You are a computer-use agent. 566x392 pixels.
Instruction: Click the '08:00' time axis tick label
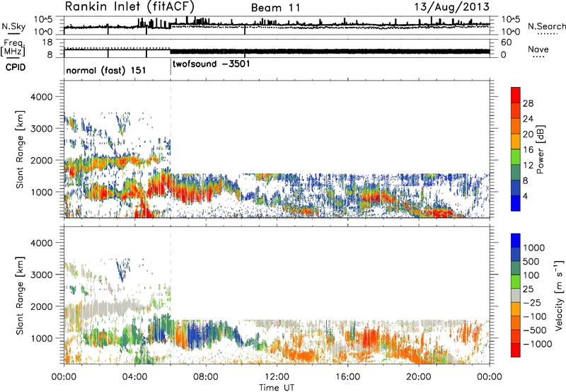(205, 377)
